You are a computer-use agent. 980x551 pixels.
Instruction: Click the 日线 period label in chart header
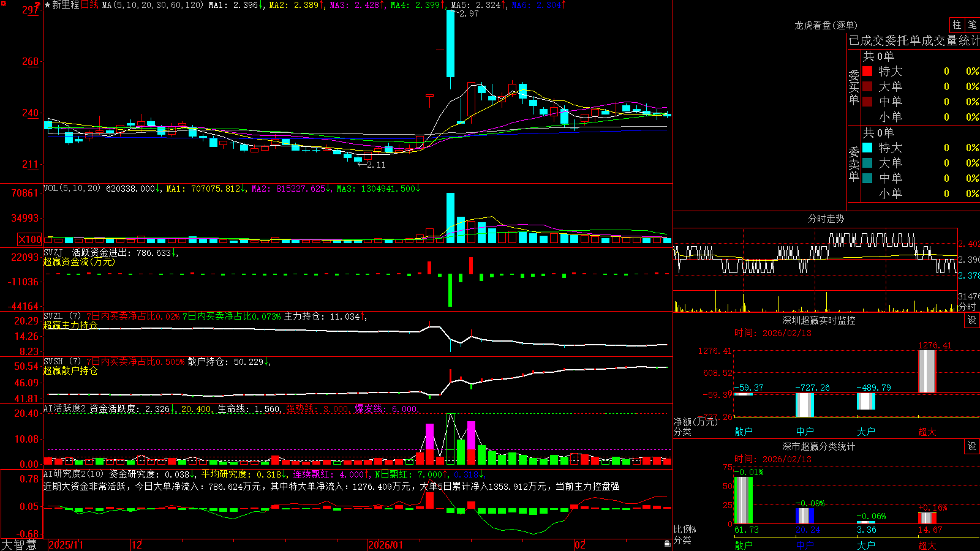coord(90,5)
